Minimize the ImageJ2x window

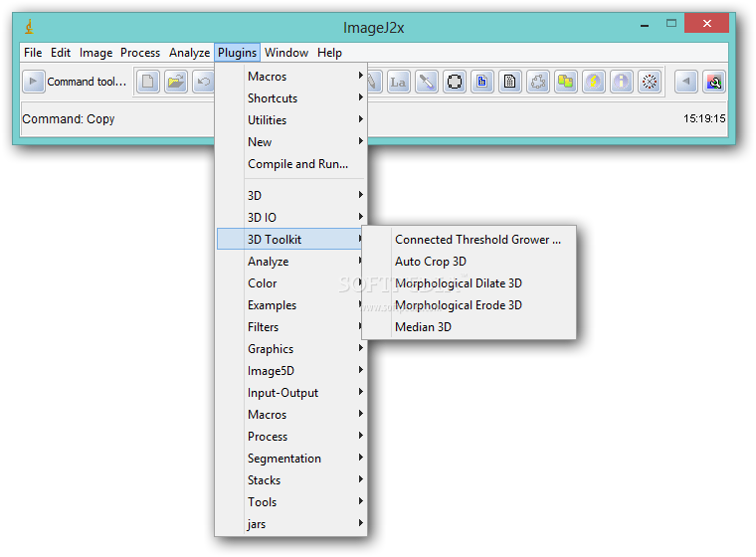coord(645,24)
